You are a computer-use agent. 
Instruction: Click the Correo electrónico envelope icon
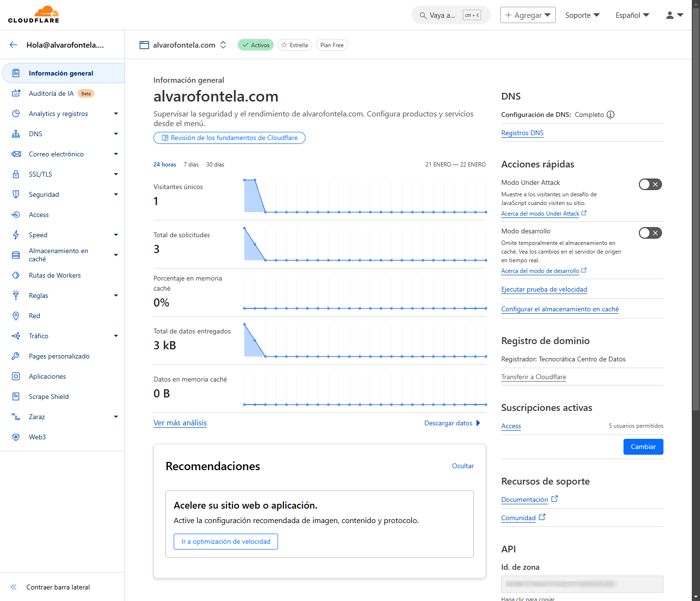pyautogui.click(x=16, y=154)
